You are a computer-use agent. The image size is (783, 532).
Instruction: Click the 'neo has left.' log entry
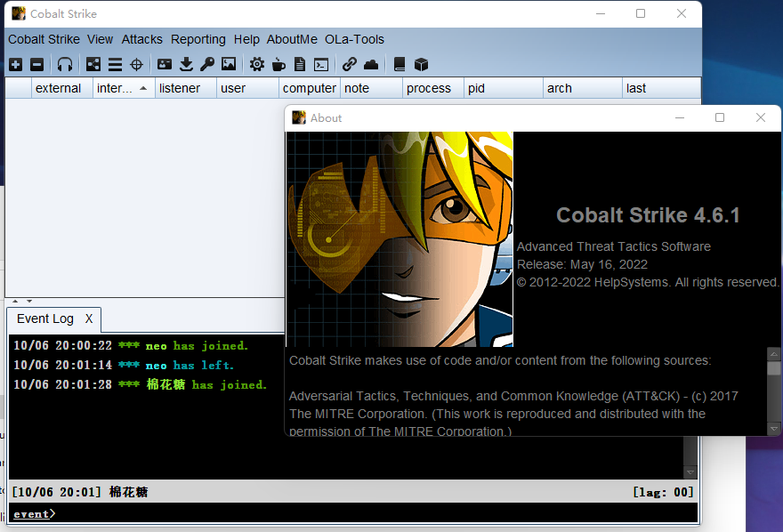pos(124,366)
